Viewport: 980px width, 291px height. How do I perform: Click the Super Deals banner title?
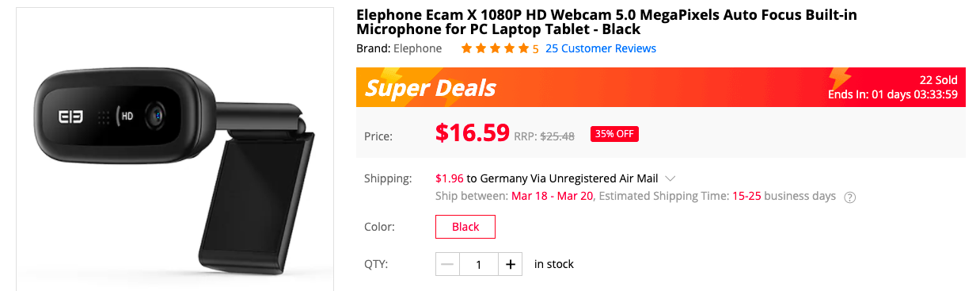coord(431,88)
